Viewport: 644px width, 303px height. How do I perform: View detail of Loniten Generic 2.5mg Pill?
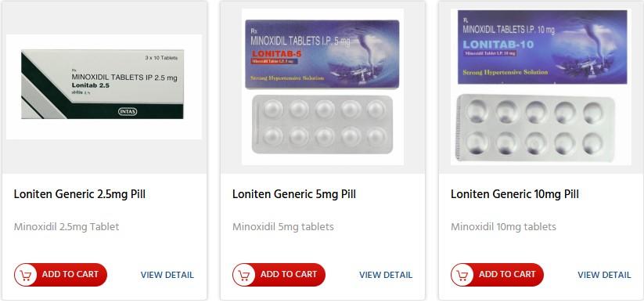[167, 275]
